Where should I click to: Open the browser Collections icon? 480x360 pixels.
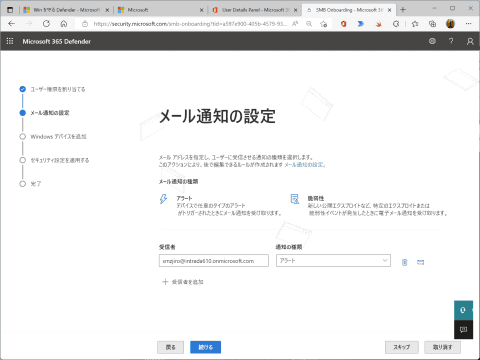(432, 24)
